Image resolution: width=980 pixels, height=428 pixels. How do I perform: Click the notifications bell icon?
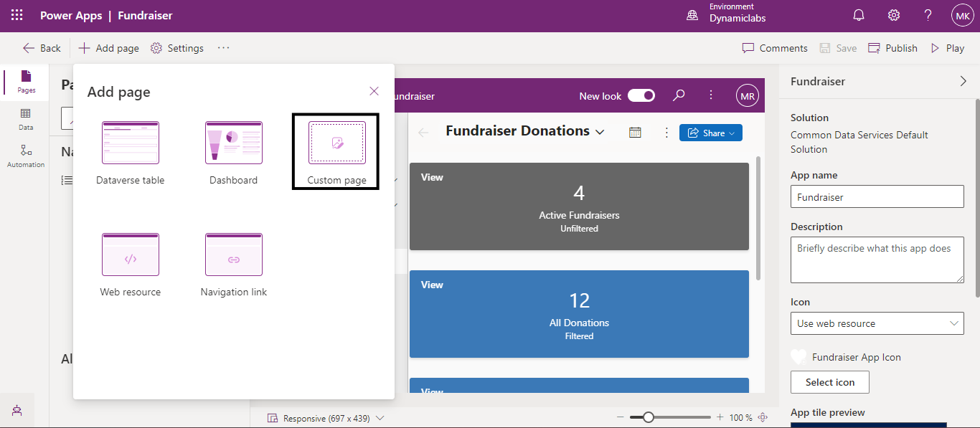[859, 15]
